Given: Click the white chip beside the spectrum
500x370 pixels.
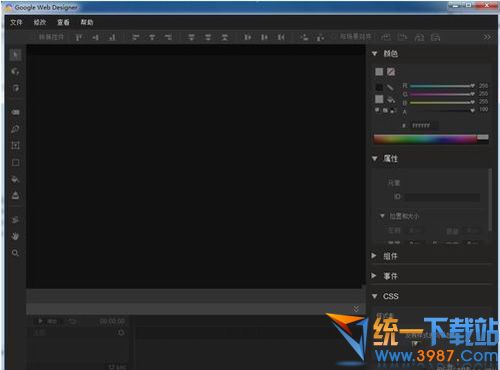Looking at the screenshot, I should [483, 137].
